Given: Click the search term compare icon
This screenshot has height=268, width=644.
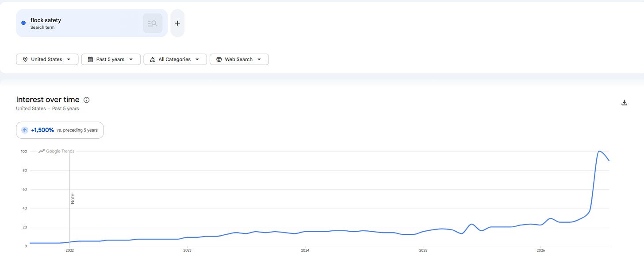Looking at the screenshot, I should coord(153,23).
